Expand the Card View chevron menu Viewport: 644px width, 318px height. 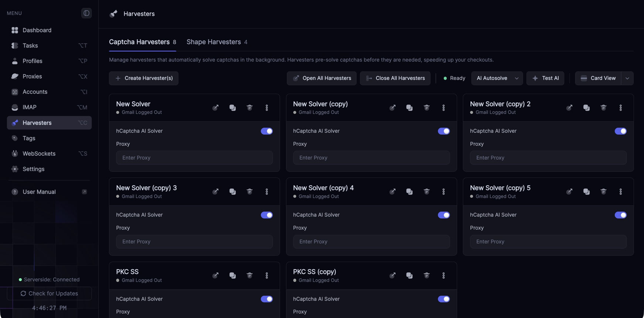627,78
